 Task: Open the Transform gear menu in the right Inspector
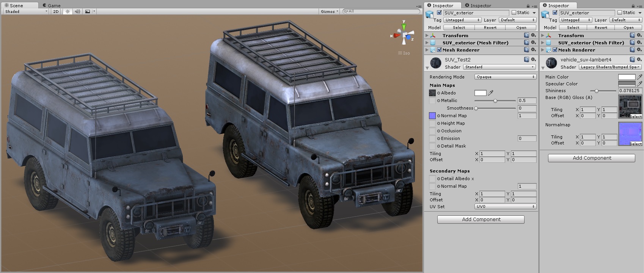[639, 35]
